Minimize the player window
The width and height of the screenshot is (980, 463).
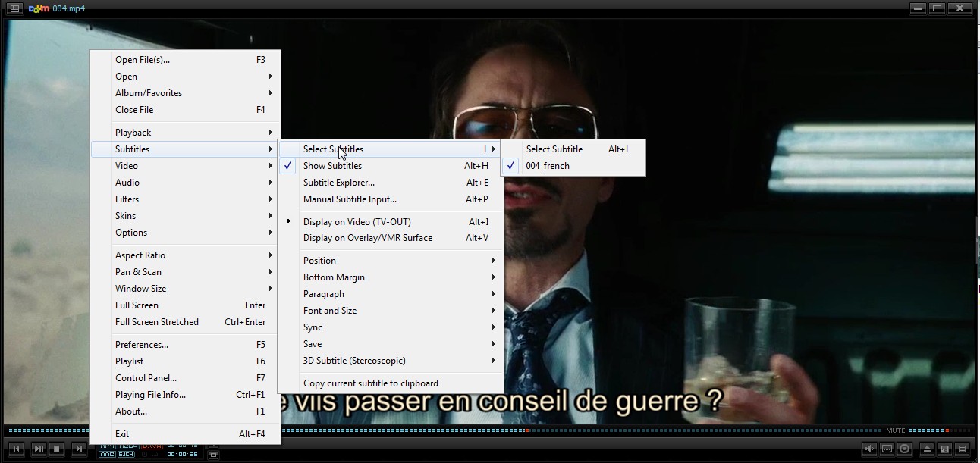pos(918,8)
